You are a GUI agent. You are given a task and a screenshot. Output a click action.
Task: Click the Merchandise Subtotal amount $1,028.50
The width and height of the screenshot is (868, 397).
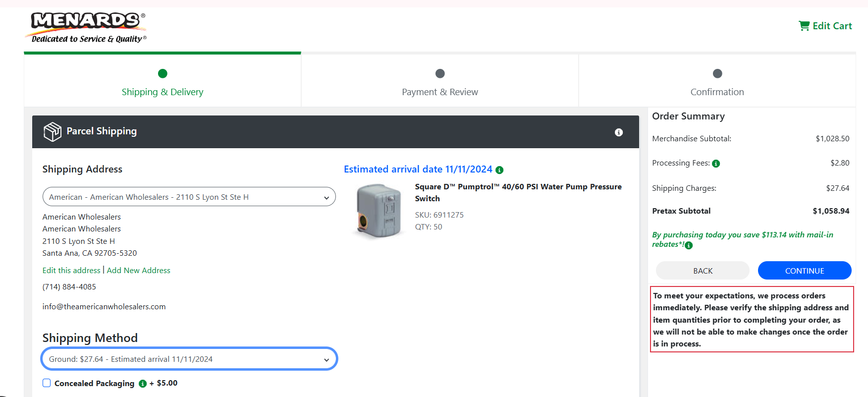832,139
